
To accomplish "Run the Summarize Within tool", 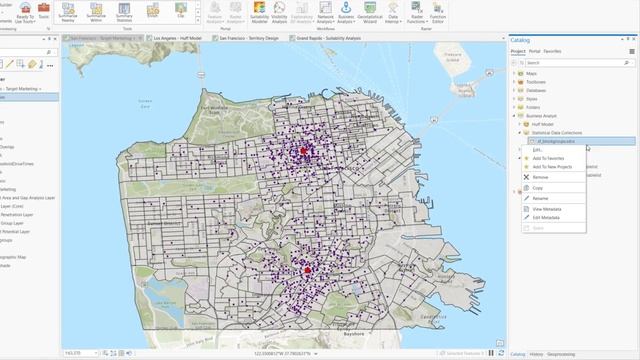I will [x=96, y=12].
